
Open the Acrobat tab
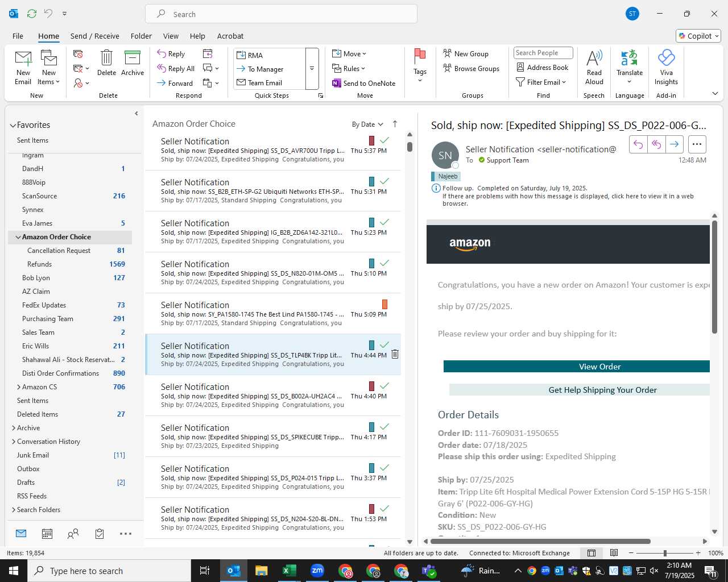click(x=230, y=36)
